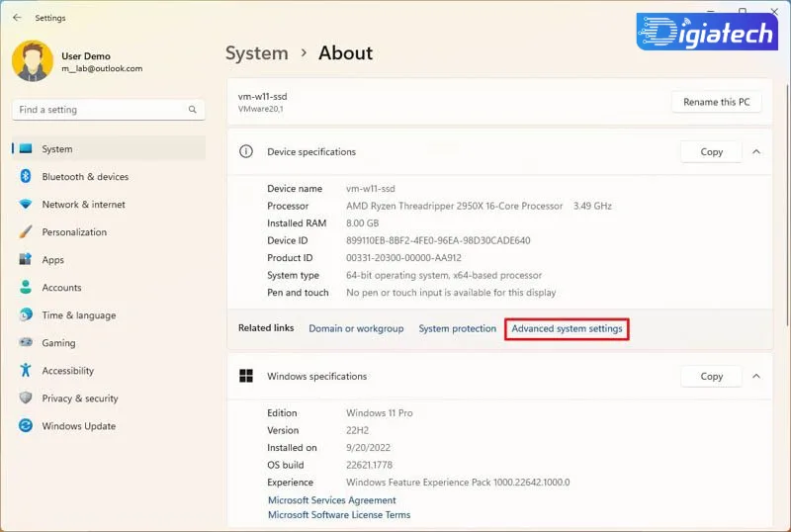Screen dimensions: 791x532
Task: Click the Device specifications info icon
Action: click(246, 151)
